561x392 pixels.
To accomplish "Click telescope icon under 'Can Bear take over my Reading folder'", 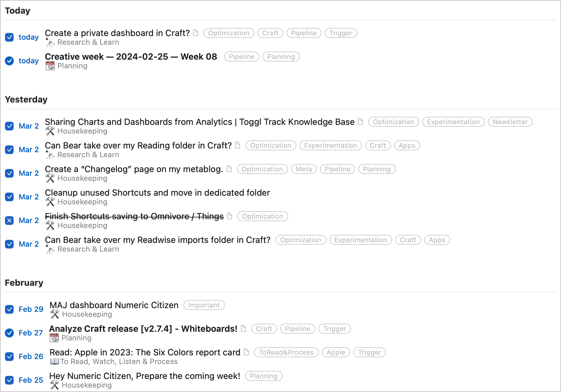I will 50,155.
